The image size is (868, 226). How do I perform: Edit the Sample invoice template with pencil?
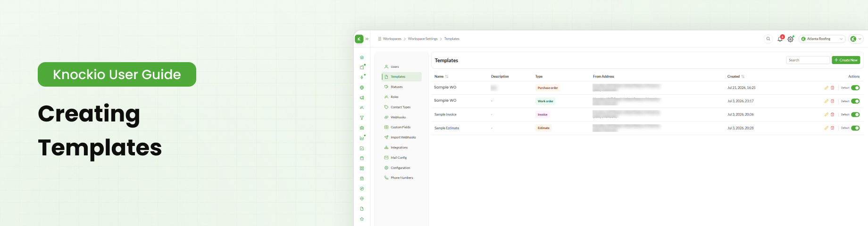(826, 114)
